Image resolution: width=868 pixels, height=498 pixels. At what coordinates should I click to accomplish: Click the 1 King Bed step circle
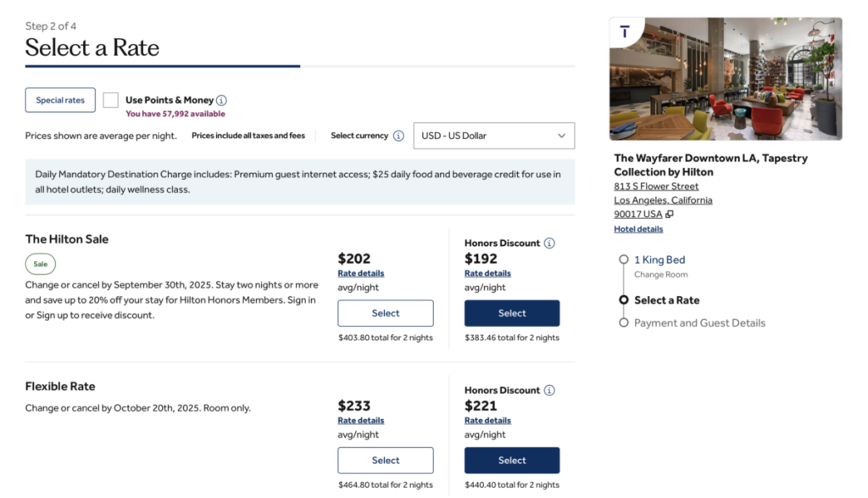pyautogui.click(x=624, y=260)
